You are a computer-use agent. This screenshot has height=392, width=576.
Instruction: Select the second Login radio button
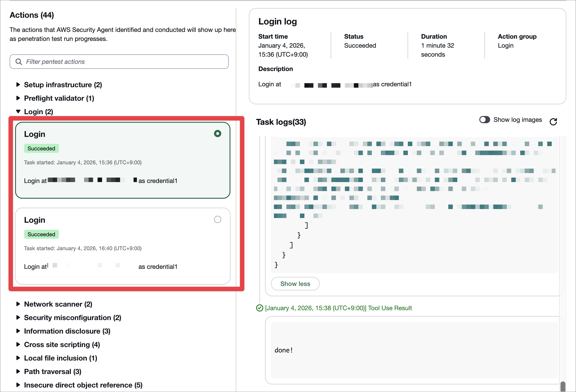[x=217, y=220]
